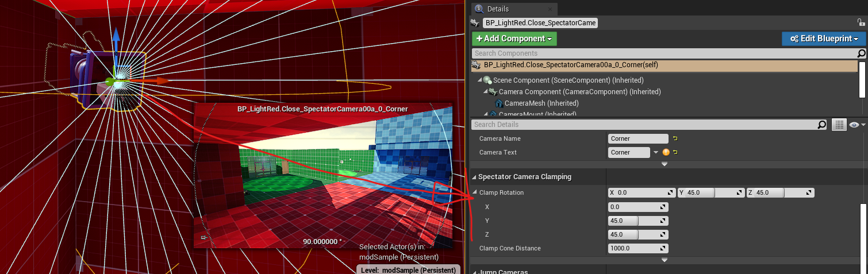This screenshot has width=868, height=274.
Task: Reset Camera Text to default arrow
Action: (x=675, y=152)
